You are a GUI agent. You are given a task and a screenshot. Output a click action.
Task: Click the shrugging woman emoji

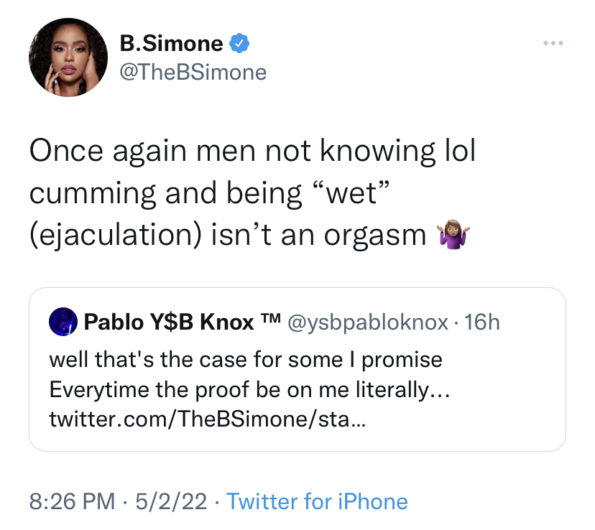pos(453,234)
